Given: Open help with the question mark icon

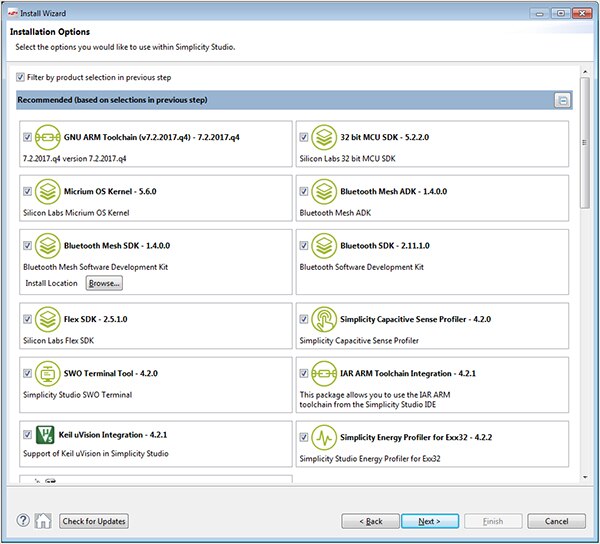Looking at the screenshot, I should [x=23, y=521].
